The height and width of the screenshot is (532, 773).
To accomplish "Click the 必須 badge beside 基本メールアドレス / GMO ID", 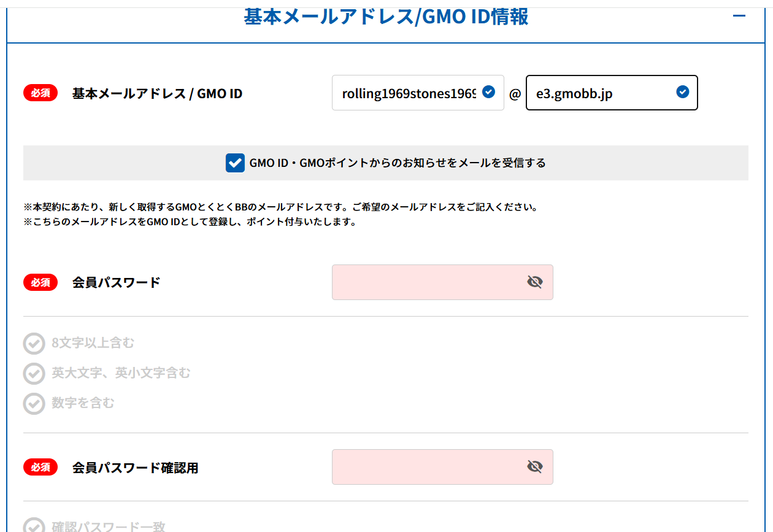I will coord(40,93).
